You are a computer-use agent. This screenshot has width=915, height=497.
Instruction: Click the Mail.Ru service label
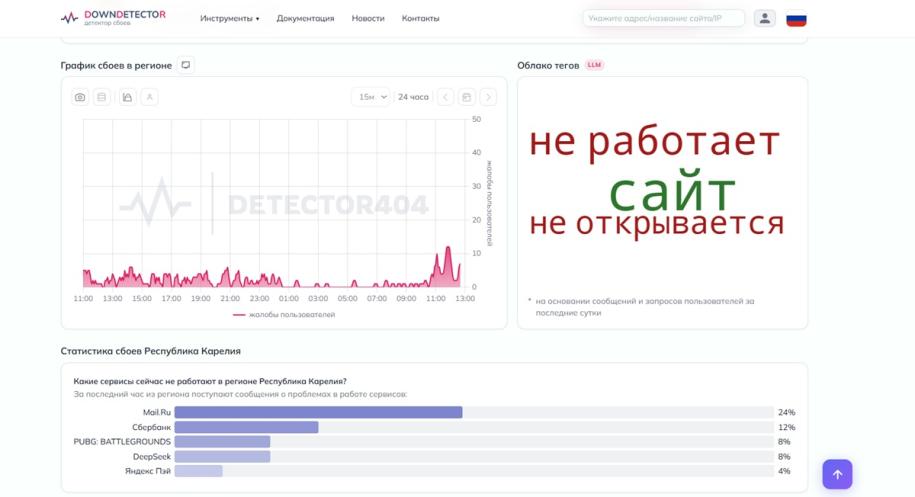157,412
